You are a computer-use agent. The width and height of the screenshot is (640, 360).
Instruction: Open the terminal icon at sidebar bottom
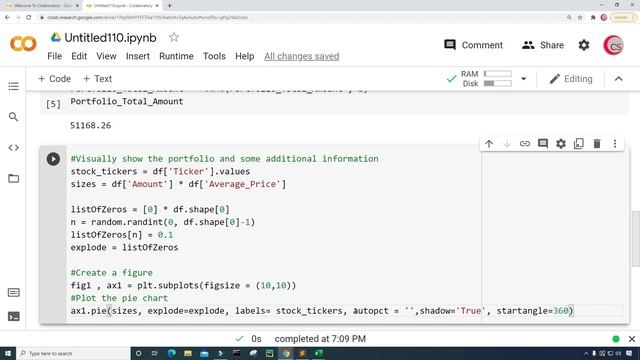[x=13, y=316]
